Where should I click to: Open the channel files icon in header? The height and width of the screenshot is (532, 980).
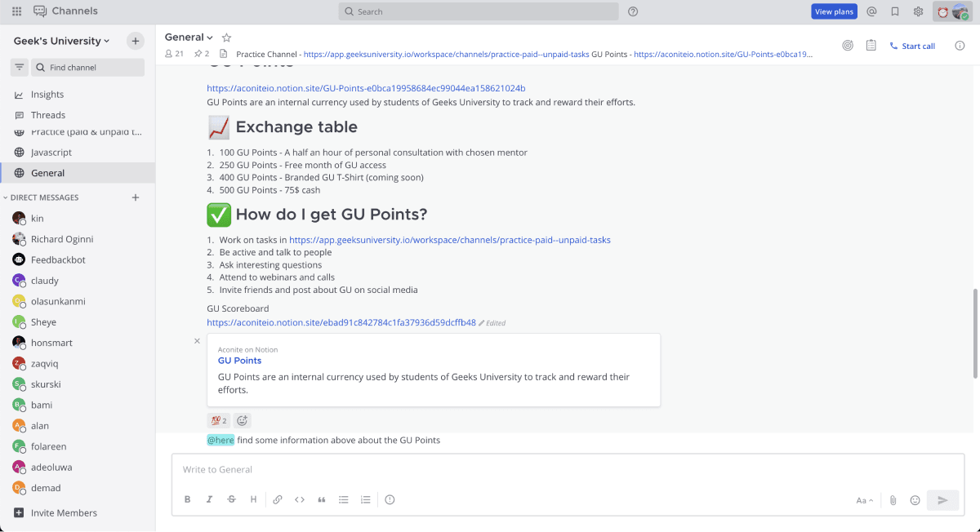pyautogui.click(x=224, y=54)
